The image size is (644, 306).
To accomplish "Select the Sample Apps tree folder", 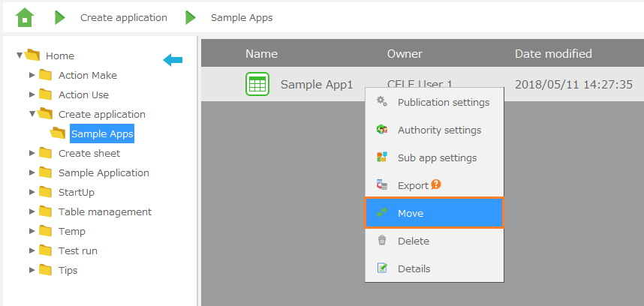I will coord(102,133).
